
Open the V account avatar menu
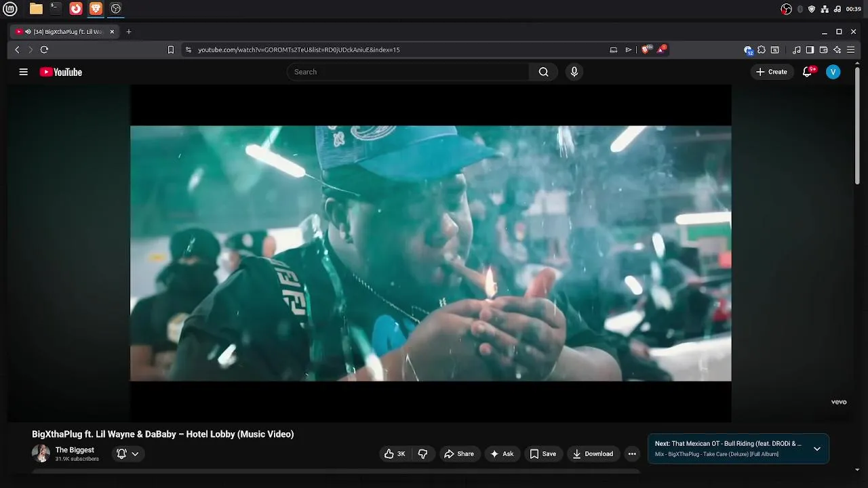pos(833,72)
